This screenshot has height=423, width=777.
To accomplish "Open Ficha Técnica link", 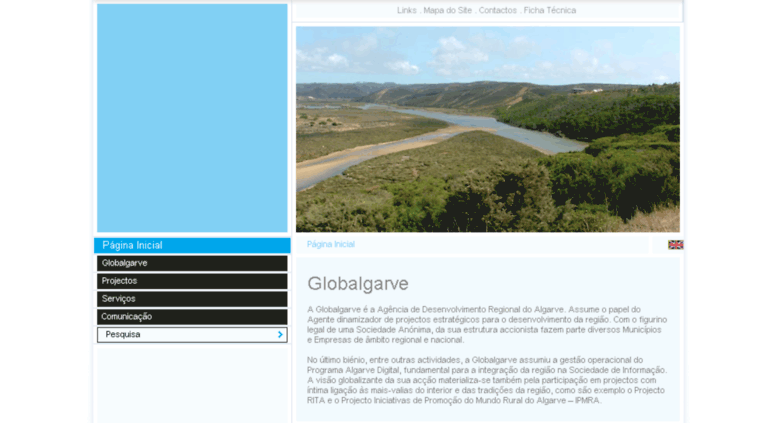I will click(550, 10).
